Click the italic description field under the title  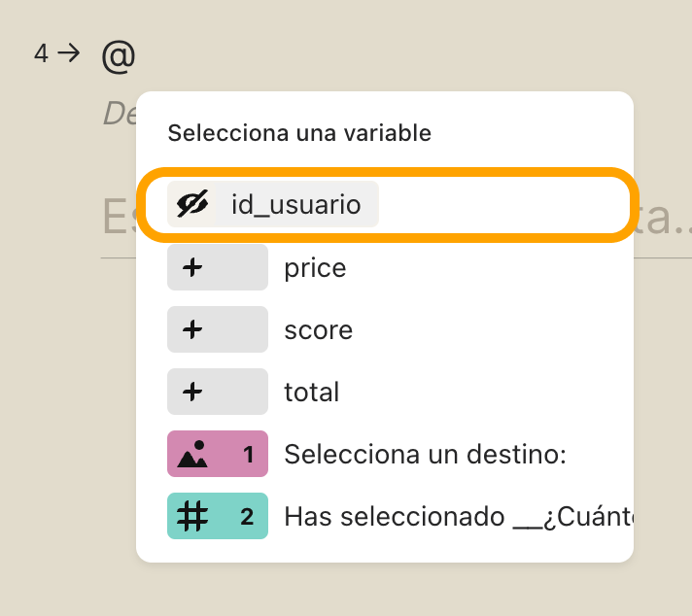(120, 114)
